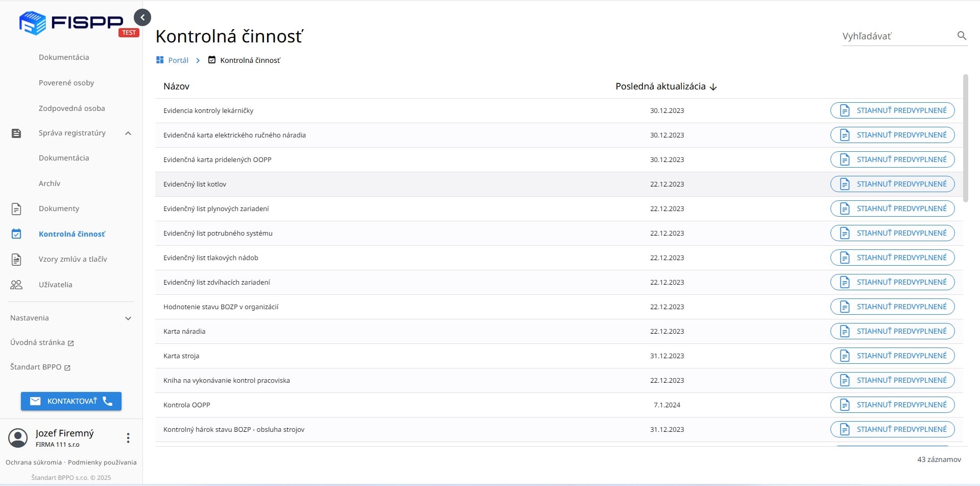Expand the Nastavenia section
Image resolution: width=980 pixels, height=486 pixels.
(x=128, y=318)
